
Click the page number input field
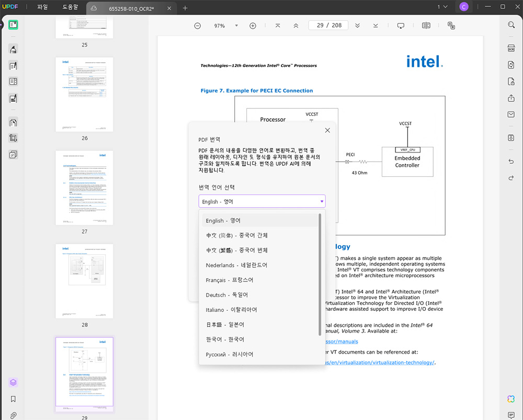coord(328,25)
